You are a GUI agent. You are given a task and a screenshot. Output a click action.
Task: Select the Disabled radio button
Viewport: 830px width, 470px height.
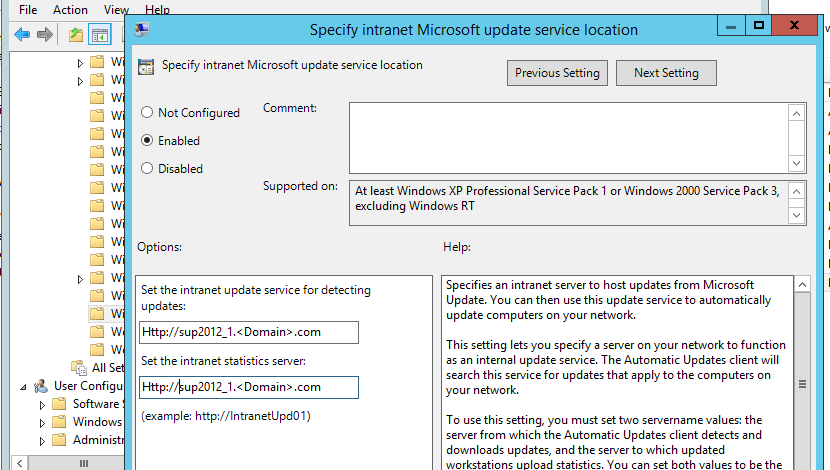147,168
